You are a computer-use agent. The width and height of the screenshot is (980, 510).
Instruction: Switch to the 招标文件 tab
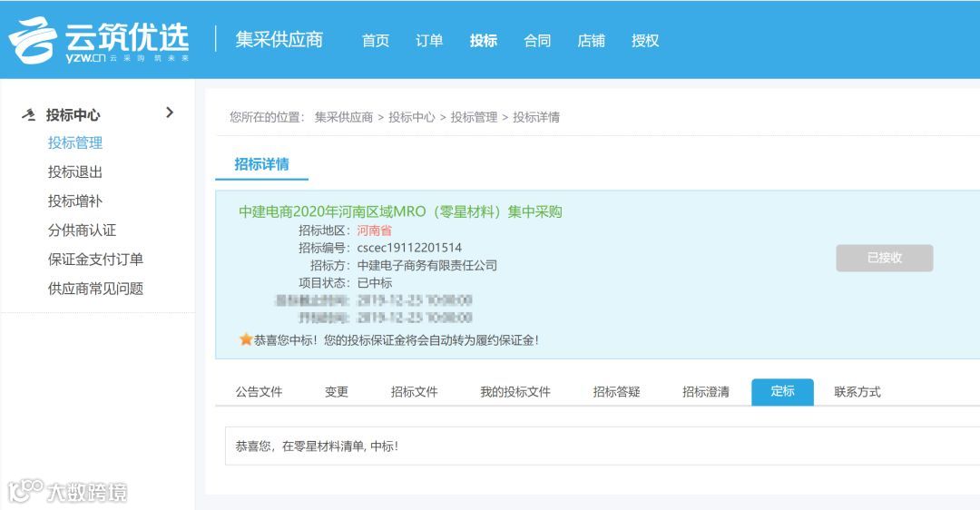click(x=415, y=392)
